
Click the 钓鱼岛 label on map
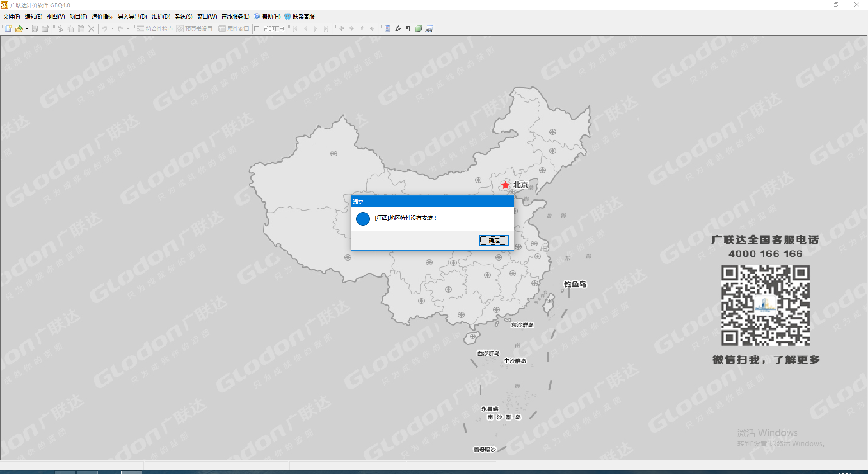[575, 284]
